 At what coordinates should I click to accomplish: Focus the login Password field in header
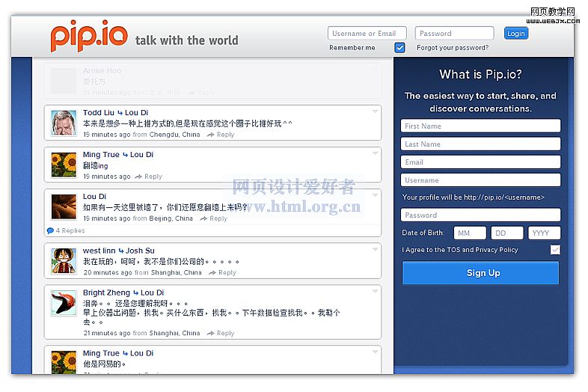[455, 34]
